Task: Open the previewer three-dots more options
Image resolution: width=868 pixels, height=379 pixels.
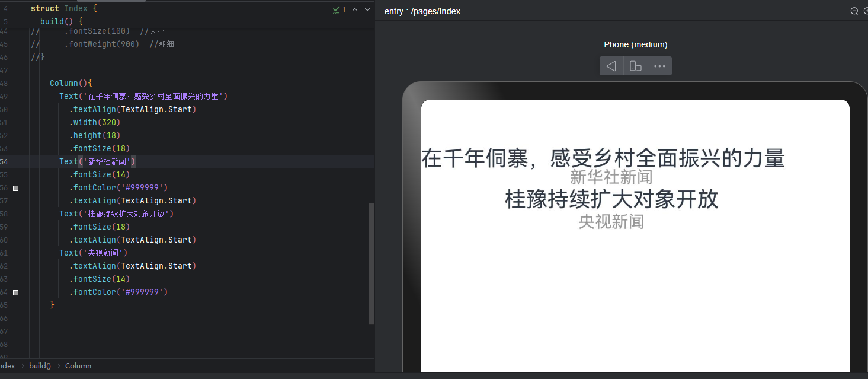Action: click(659, 66)
